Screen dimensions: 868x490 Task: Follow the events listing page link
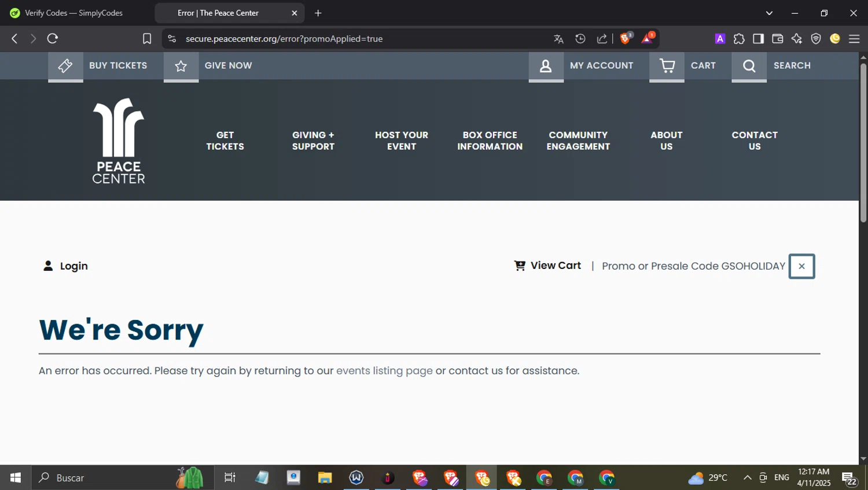[x=384, y=371]
